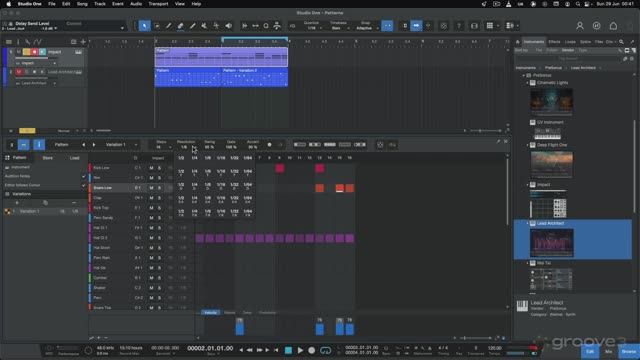Toggle the Editor follows Cursor option
This screenshot has height=360, width=640.
click(x=84, y=185)
